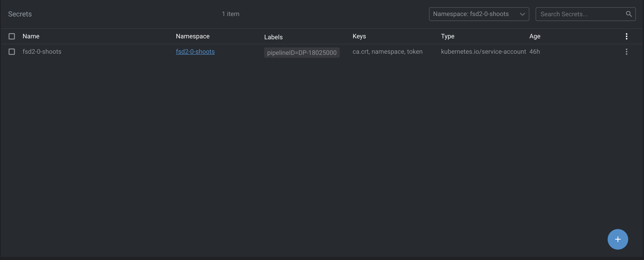Click the pipelineID=DP-18025000 label badge
This screenshot has height=260, width=644.
tap(301, 52)
